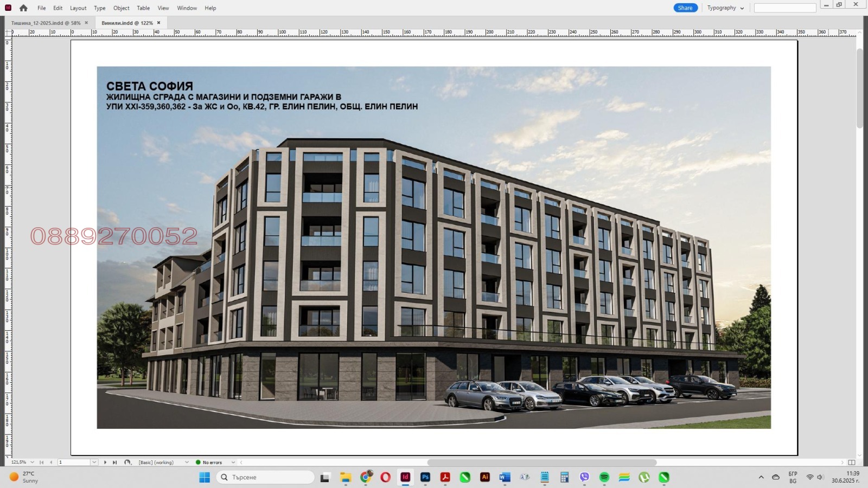Screen dimensions: 868x488
Task: Toggle the split layout view button
Action: tap(852, 463)
